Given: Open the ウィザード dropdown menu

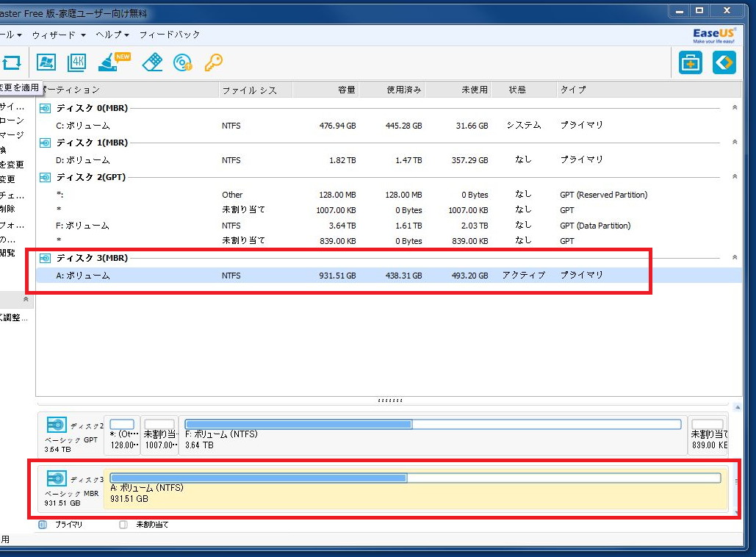Looking at the screenshot, I should click(59, 35).
